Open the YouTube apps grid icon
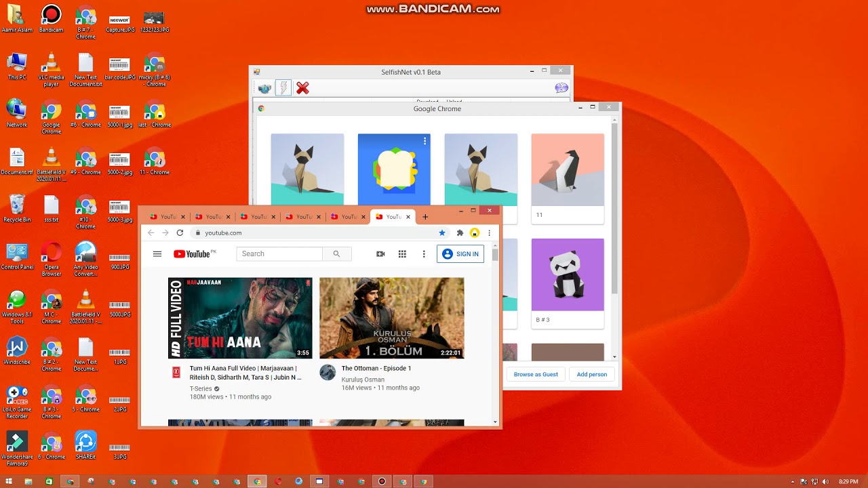This screenshot has width=868, height=488. pos(402,254)
